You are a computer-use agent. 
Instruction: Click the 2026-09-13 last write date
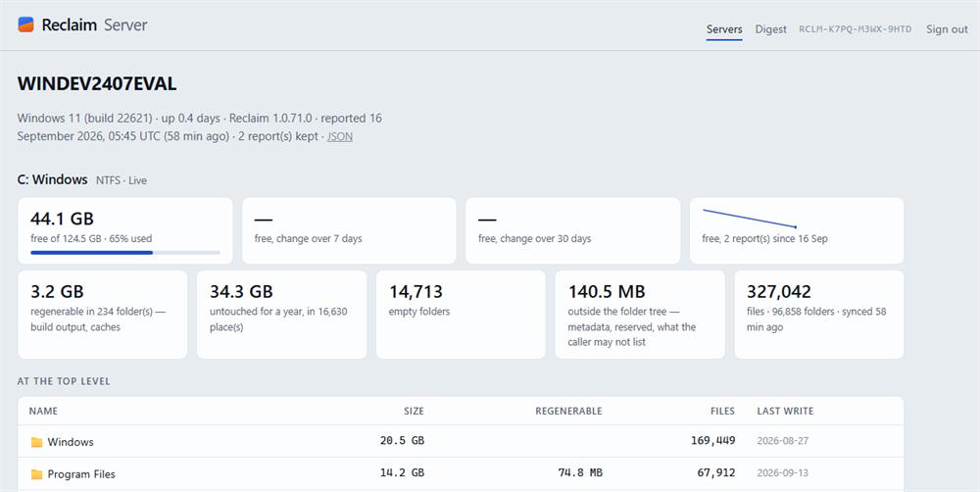tap(782, 473)
